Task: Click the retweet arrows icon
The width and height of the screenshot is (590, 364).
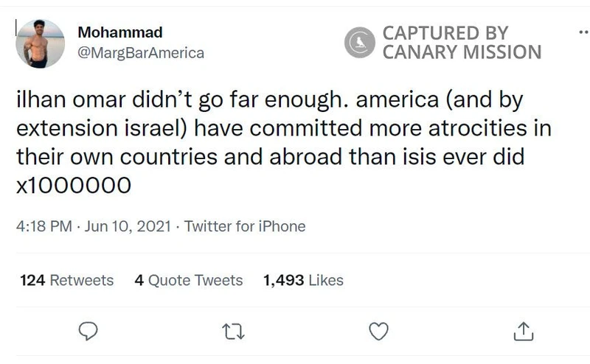Action: (x=234, y=330)
